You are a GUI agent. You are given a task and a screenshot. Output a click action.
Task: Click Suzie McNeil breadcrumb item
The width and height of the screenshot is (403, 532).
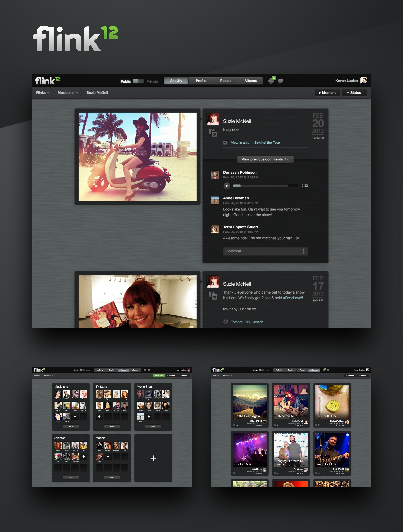point(97,93)
